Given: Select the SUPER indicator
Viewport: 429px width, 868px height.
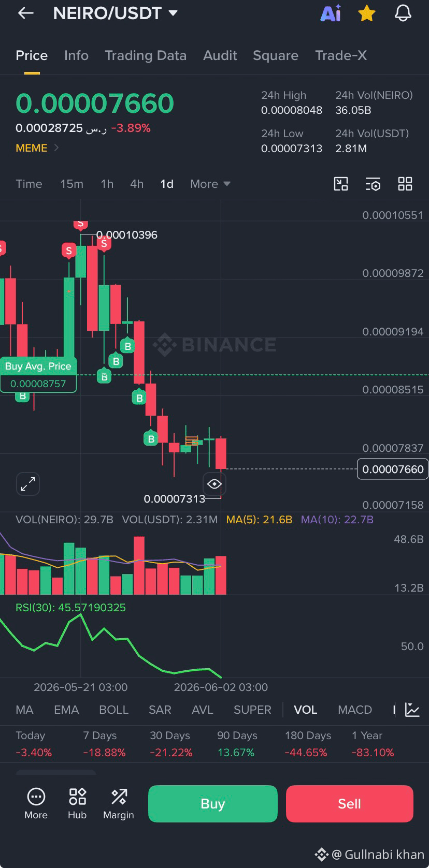Looking at the screenshot, I should tap(252, 710).
